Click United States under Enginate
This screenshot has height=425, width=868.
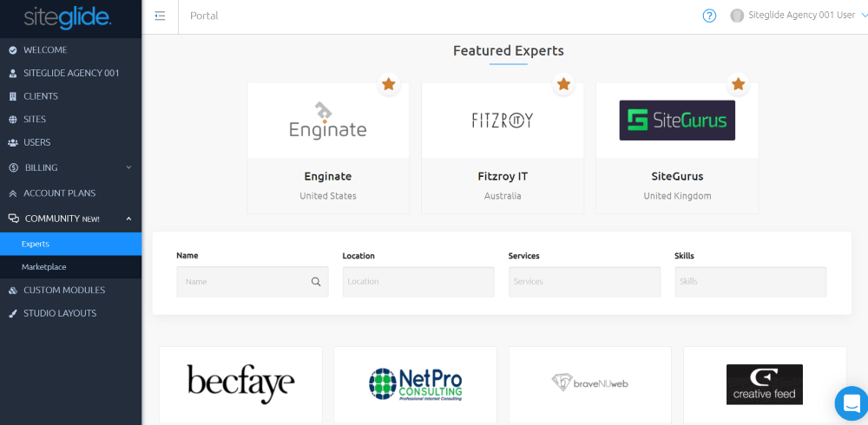point(328,196)
